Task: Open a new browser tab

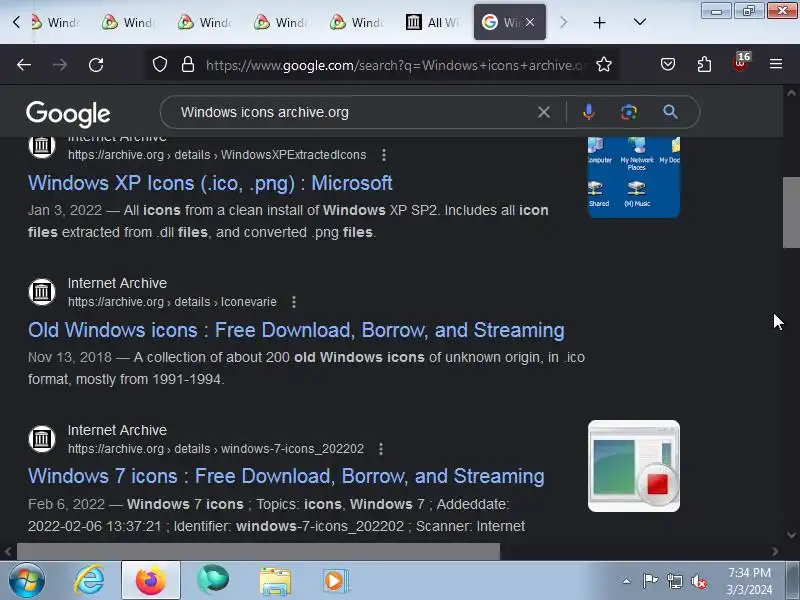Action: coord(599,22)
